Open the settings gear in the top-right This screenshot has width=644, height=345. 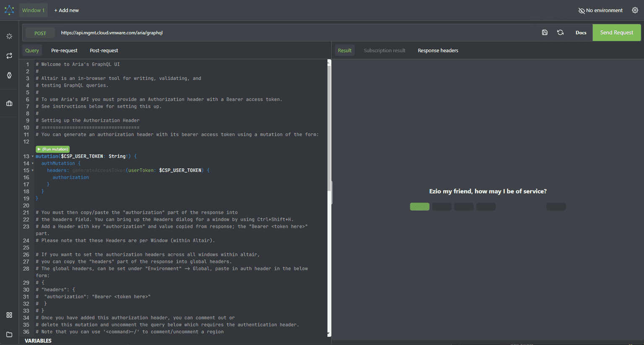click(x=635, y=10)
